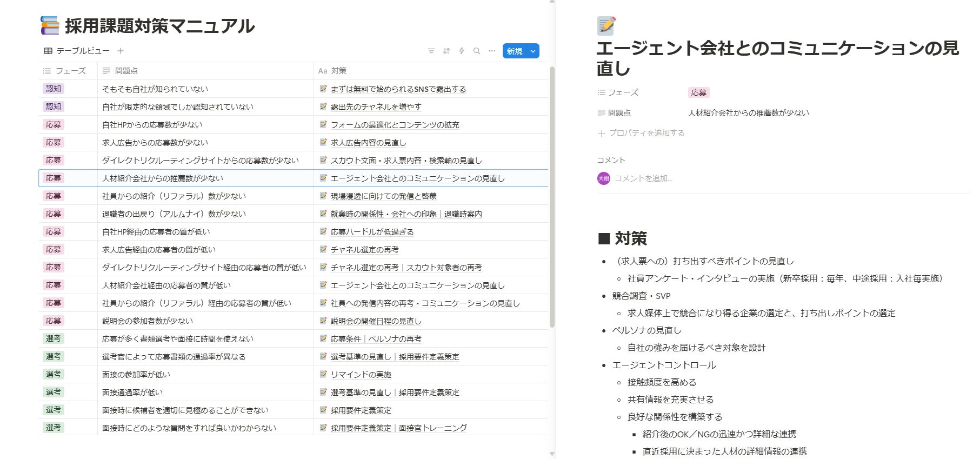Click the page icon for 現場浸透に向けての発信と啓蒙

(323, 196)
